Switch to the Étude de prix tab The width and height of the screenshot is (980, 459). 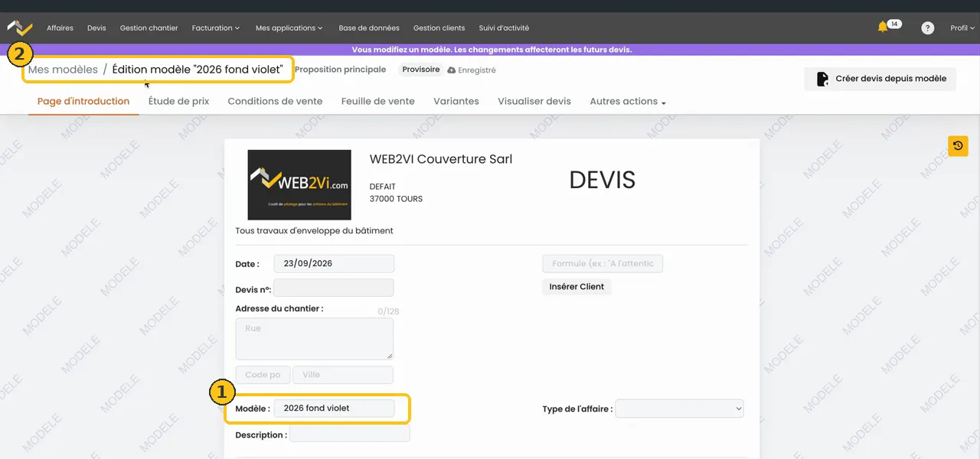tap(178, 101)
